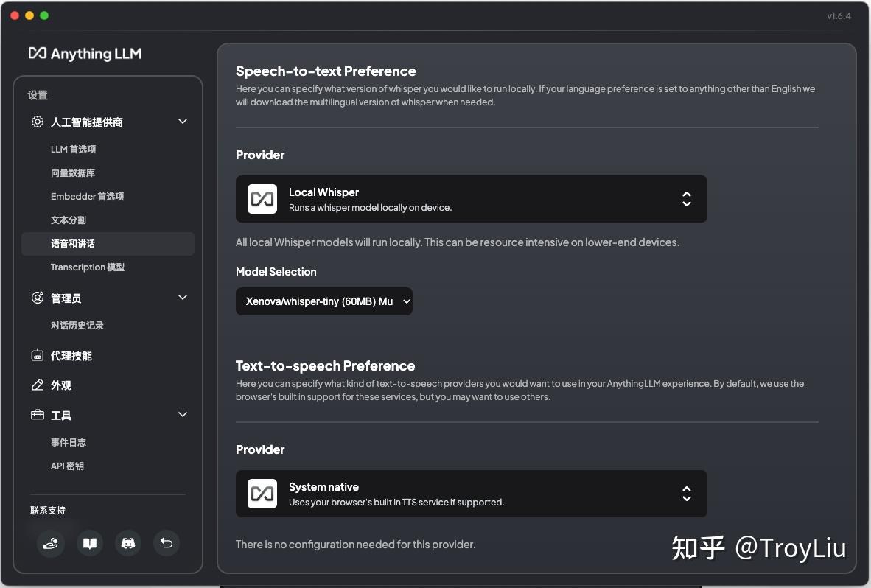Click the Speech-to-text Preference heading
Image resolution: width=871 pixels, height=588 pixels.
[326, 71]
